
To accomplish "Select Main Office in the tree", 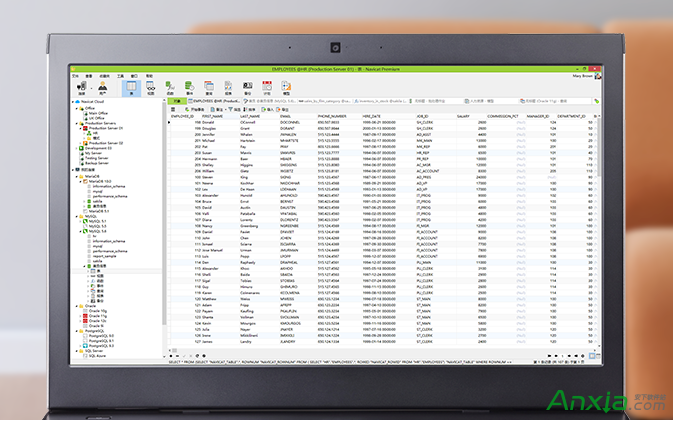I will [x=96, y=113].
